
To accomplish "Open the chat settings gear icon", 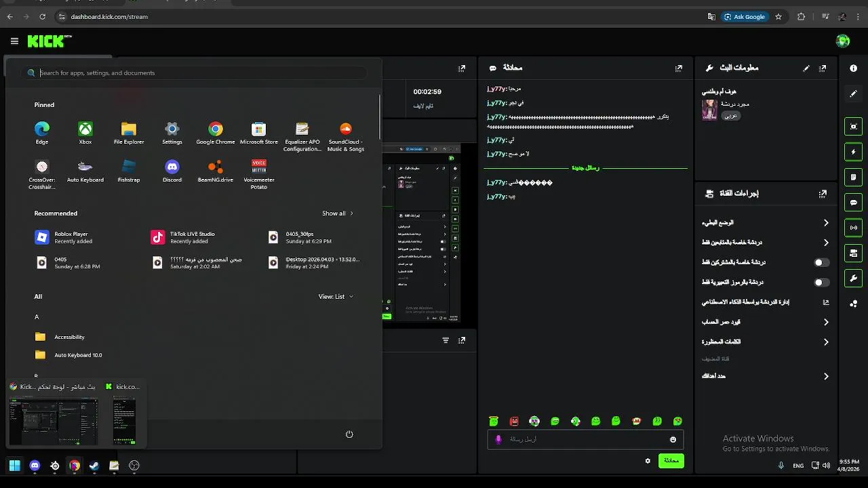I will (x=648, y=461).
